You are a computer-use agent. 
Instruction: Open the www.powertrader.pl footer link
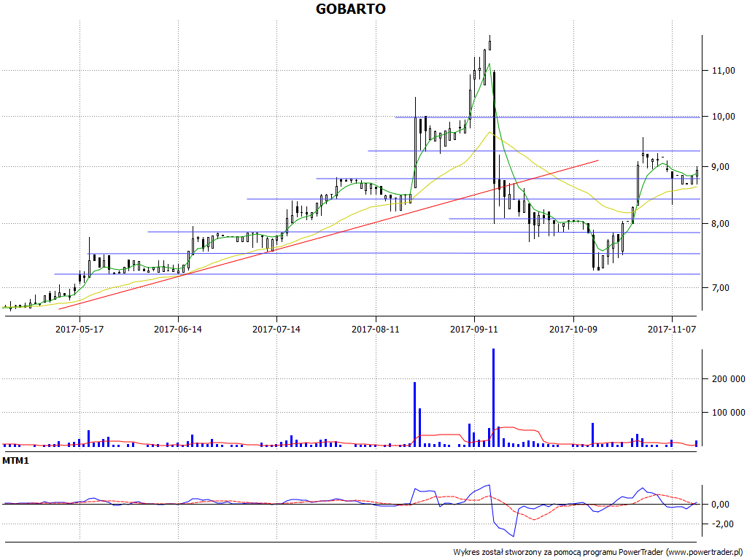coord(704,552)
